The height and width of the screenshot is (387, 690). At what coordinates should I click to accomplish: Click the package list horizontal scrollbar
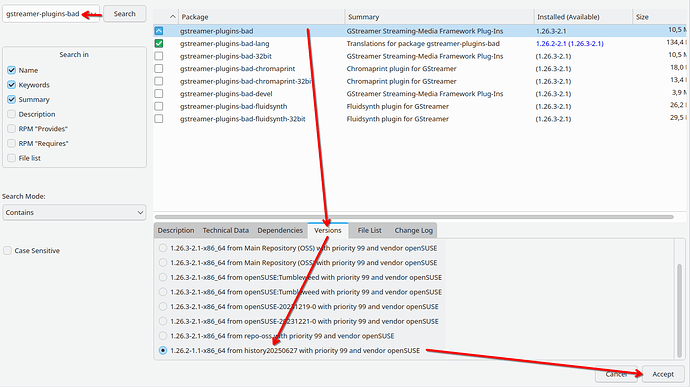[414, 217]
